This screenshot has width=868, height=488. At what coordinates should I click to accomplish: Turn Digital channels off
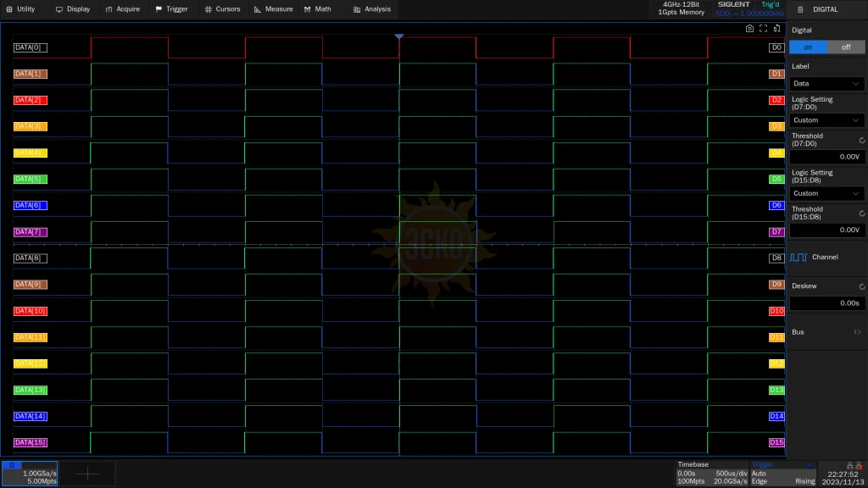click(846, 47)
